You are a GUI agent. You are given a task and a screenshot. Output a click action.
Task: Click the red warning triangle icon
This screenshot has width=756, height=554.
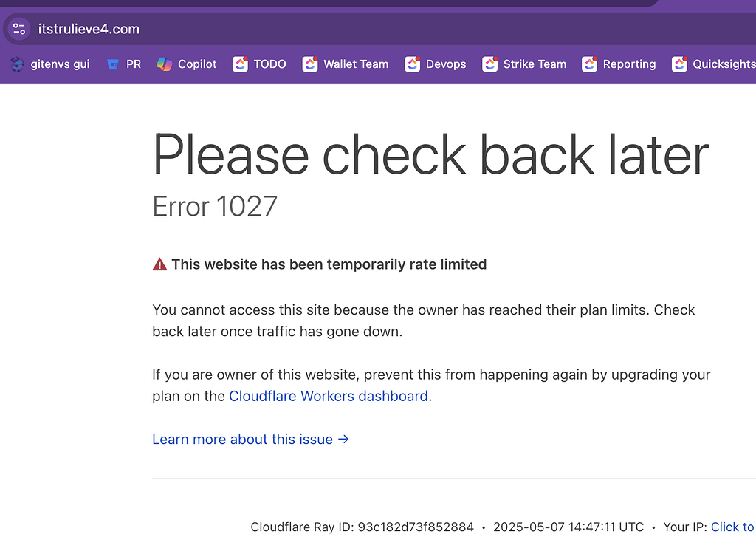[159, 264]
